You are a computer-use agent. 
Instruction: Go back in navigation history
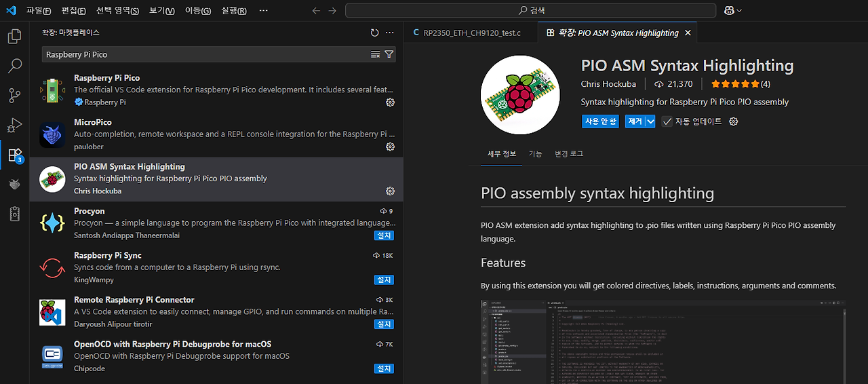point(316,11)
